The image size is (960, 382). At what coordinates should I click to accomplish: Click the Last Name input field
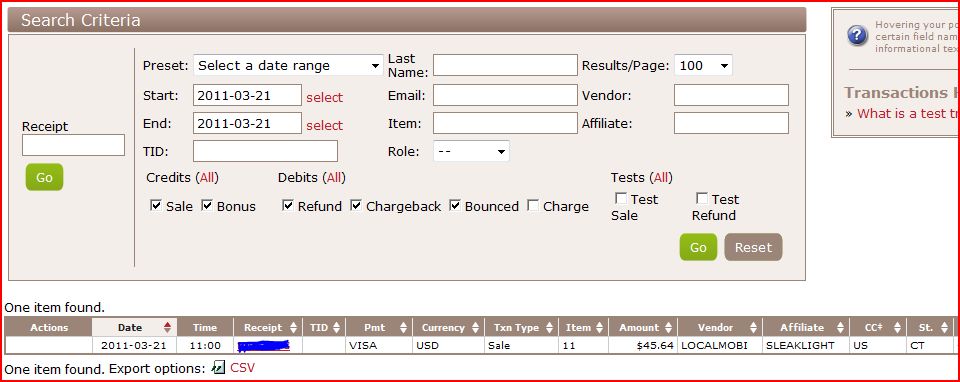click(x=505, y=66)
